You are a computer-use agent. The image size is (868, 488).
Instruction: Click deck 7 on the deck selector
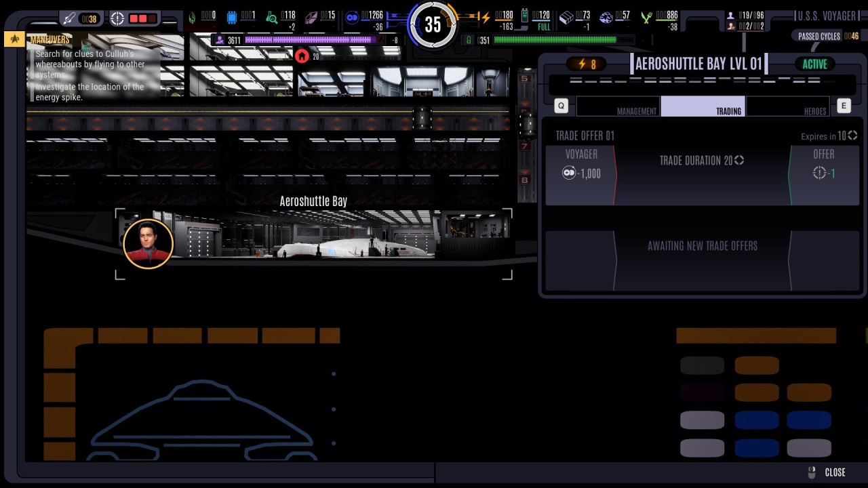pyautogui.click(x=524, y=146)
